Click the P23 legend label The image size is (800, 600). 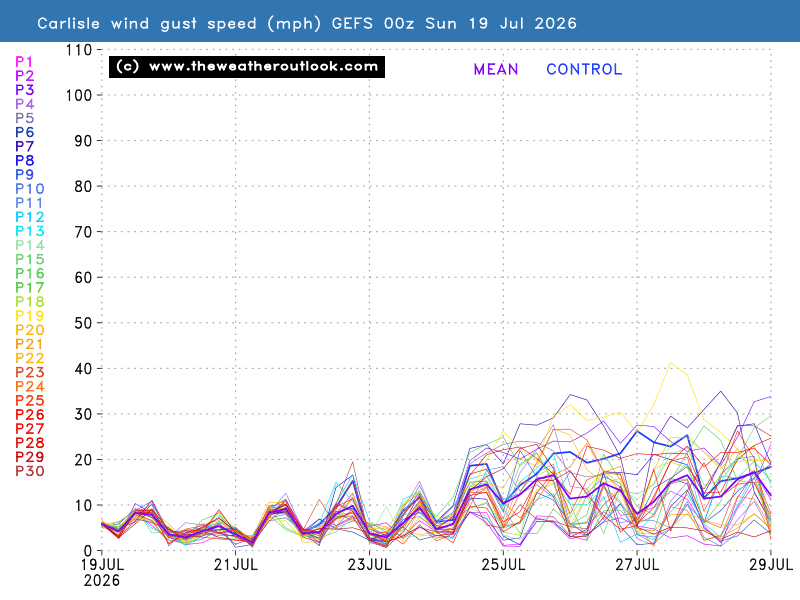[30, 372]
